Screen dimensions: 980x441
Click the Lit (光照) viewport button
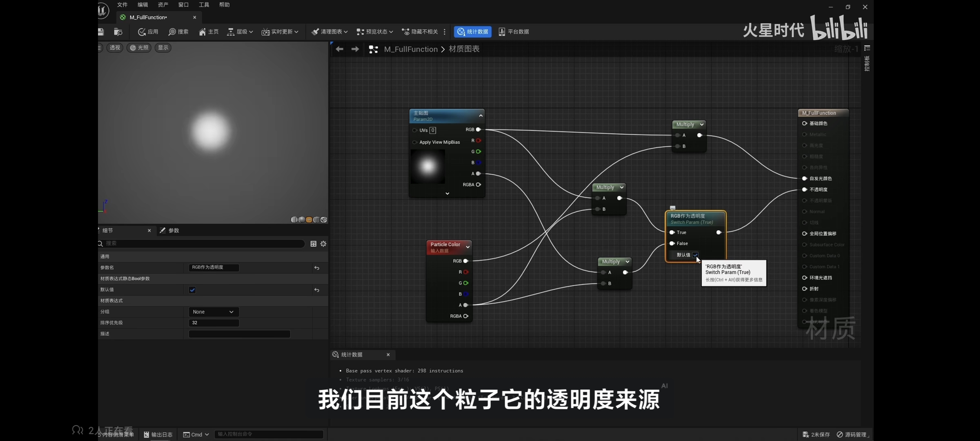(139, 48)
